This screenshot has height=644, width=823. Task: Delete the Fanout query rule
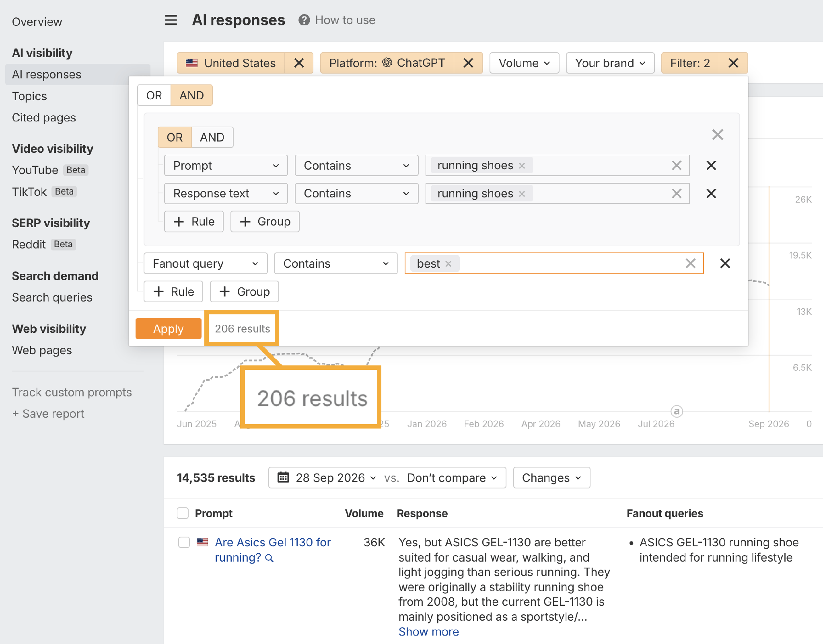[725, 263]
